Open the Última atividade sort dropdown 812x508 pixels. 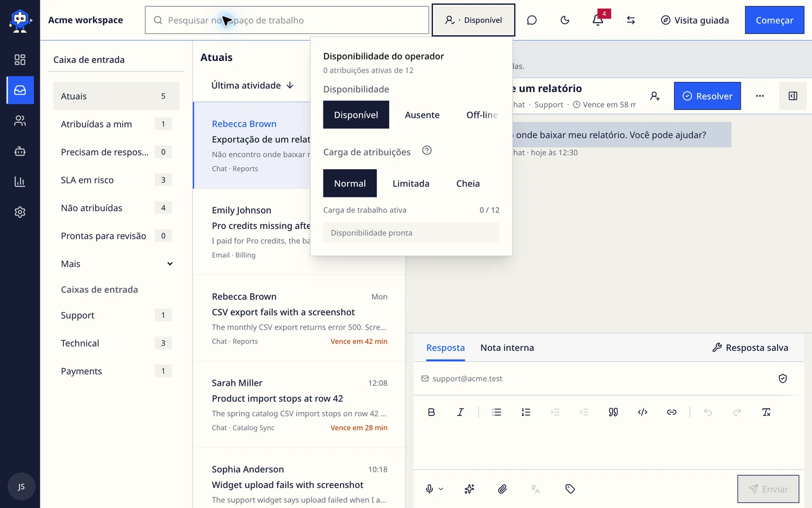click(252, 85)
